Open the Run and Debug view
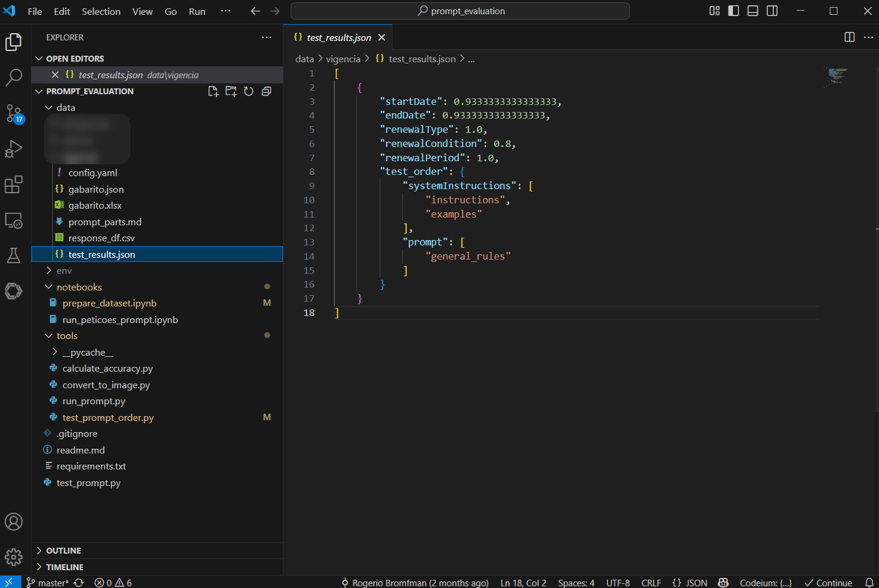This screenshot has height=588, width=879. pos(14,149)
